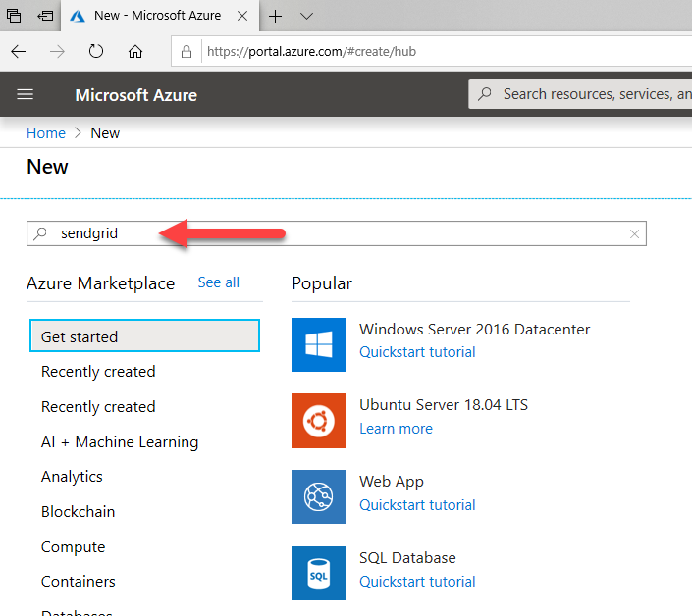Open Learn more link for Ubuntu
The height and width of the screenshot is (616, 692).
396,429
